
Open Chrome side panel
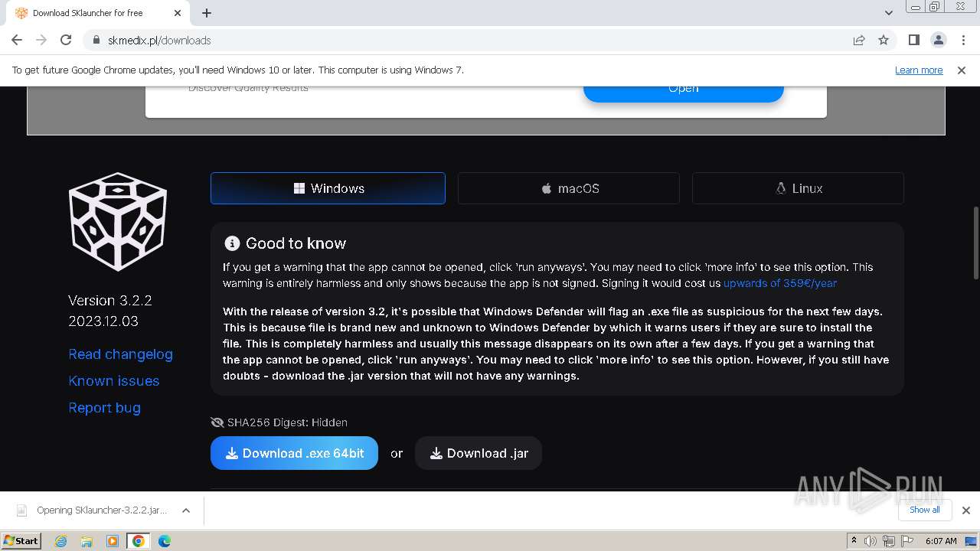913,41
